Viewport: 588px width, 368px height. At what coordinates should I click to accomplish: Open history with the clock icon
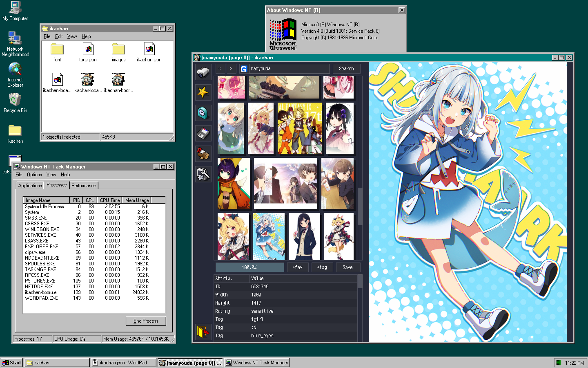coord(203,113)
